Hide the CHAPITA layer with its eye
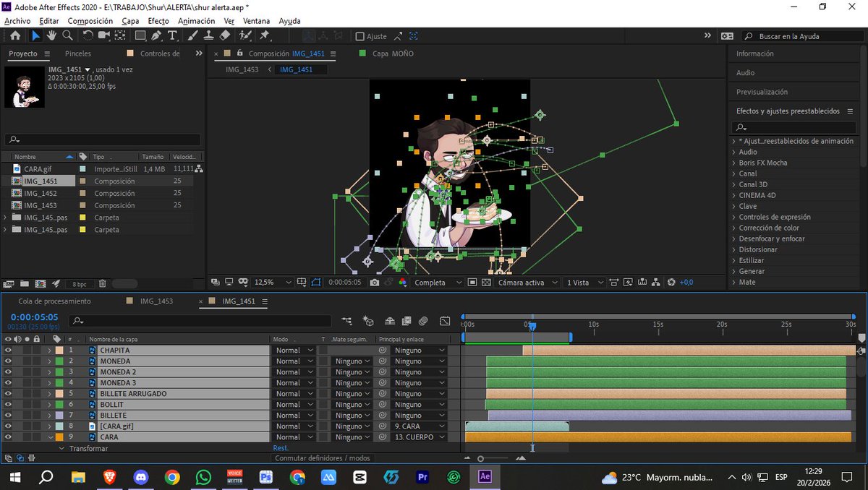 8,351
